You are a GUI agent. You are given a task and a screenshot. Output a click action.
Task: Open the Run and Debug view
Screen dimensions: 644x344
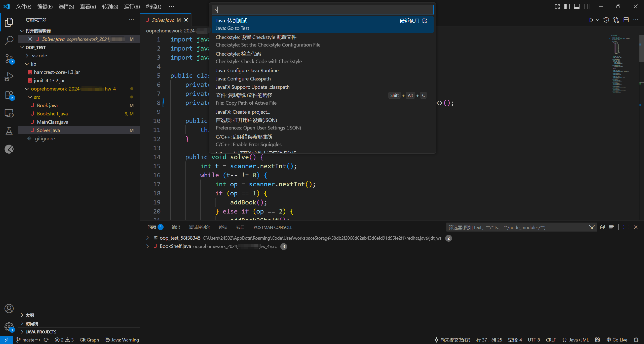point(9,77)
